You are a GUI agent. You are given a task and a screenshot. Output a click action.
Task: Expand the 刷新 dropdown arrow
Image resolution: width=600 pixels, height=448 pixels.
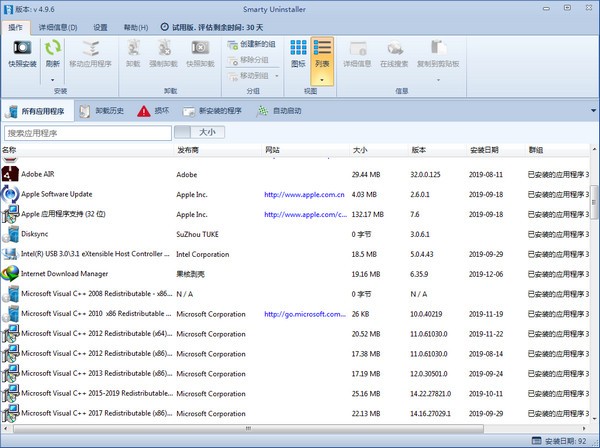pos(52,80)
